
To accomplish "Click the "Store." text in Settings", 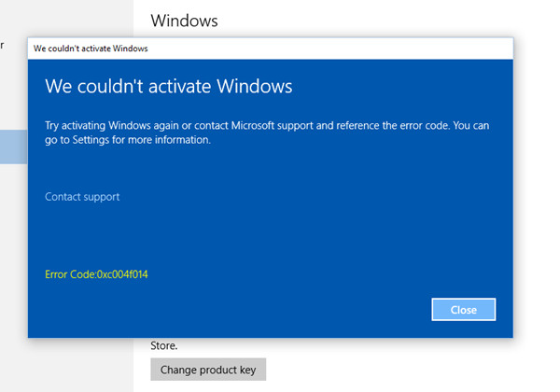I will [x=164, y=345].
